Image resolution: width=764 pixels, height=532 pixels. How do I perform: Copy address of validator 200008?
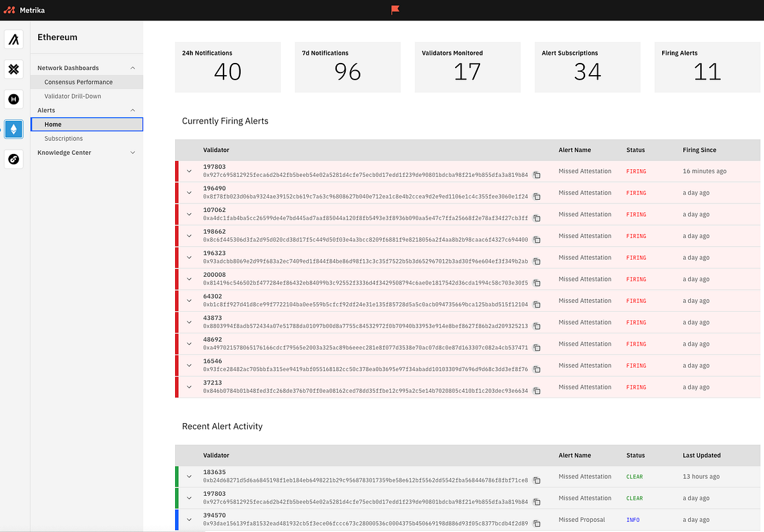(x=537, y=283)
